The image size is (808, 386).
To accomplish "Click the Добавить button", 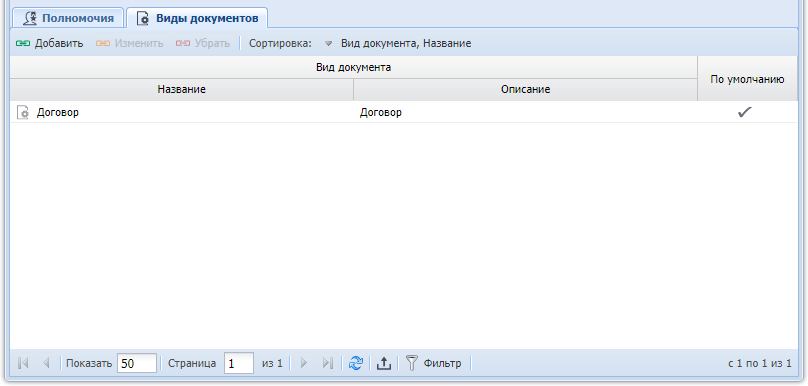I will click(x=49, y=43).
